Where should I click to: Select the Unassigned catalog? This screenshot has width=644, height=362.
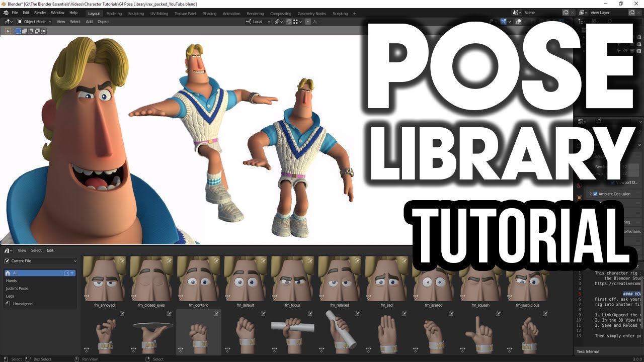coord(40,304)
